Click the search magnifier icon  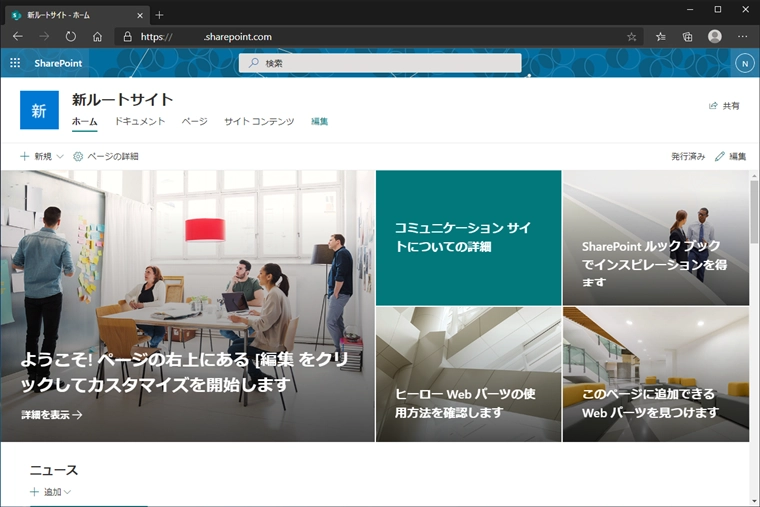pyautogui.click(x=253, y=63)
